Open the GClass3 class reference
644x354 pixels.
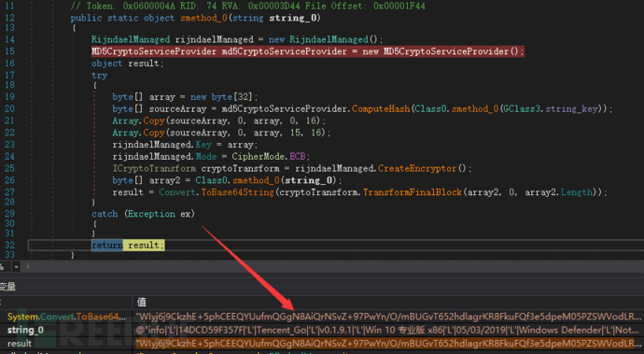(523, 109)
